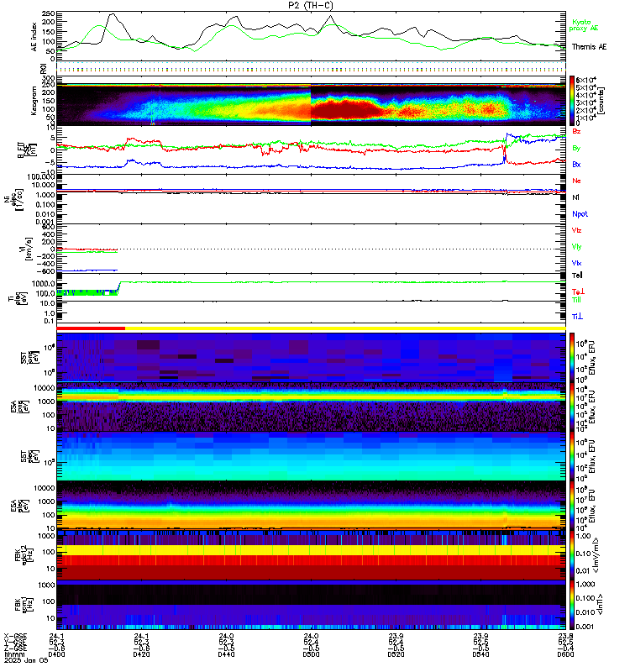Screen dimensions: 630x672
Task: Click the FBK scm1 spectrogram panel
Action: point(311,605)
